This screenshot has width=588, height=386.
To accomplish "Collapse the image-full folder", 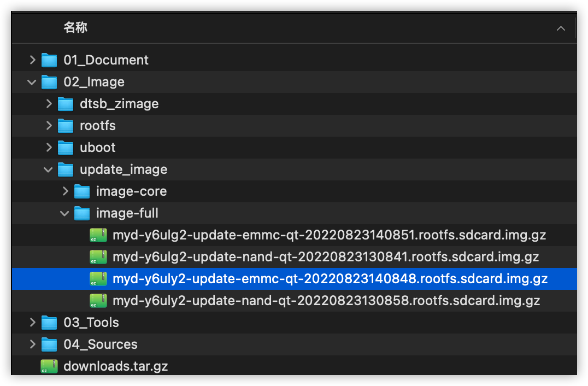I will (x=65, y=213).
